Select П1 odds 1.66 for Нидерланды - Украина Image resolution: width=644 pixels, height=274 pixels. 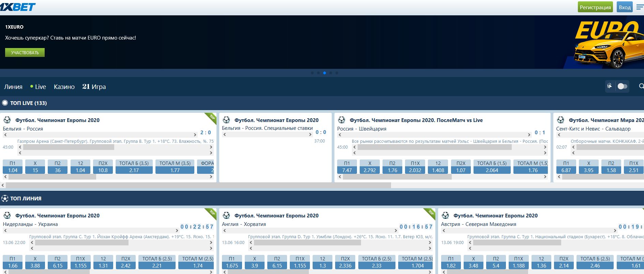(x=13, y=266)
